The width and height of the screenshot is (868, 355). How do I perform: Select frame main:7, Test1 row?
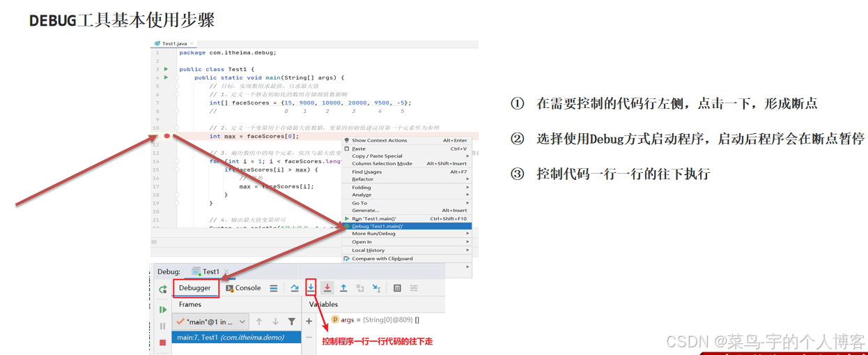236,338
